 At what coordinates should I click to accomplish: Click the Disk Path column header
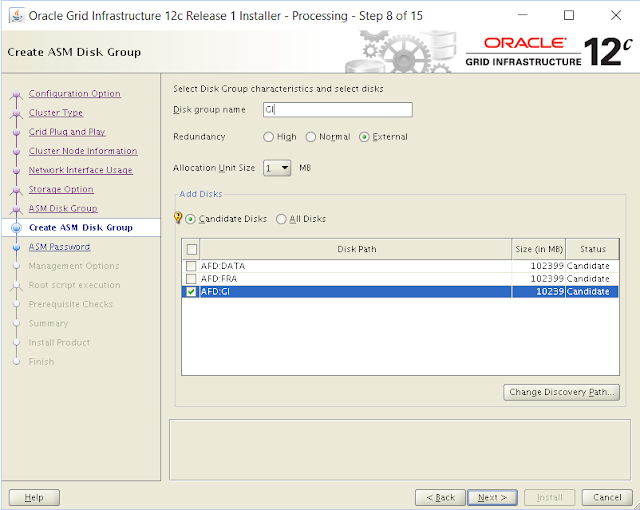pos(356,249)
